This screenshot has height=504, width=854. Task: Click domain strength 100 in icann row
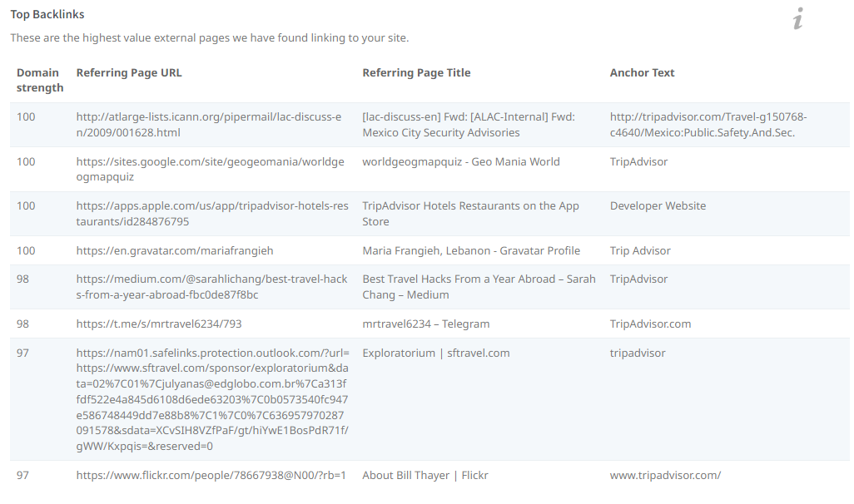(26, 117)
